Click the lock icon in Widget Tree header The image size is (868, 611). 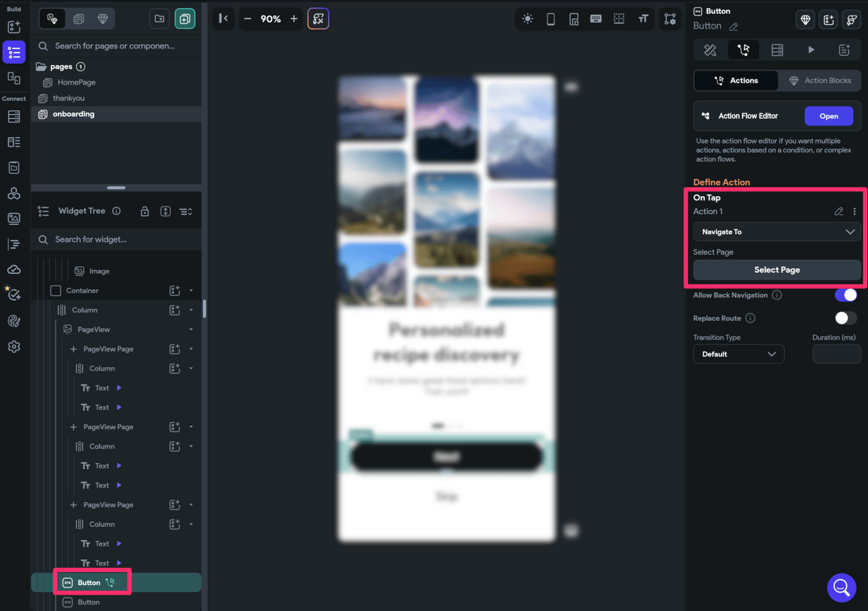144,211
